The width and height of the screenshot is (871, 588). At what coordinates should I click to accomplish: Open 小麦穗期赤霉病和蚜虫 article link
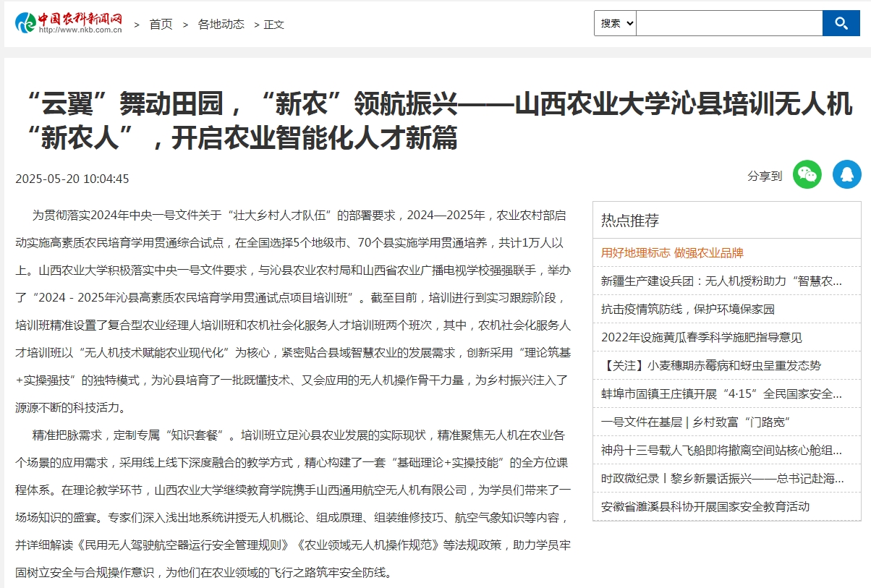pyautogui.click(x=711, y=365)
